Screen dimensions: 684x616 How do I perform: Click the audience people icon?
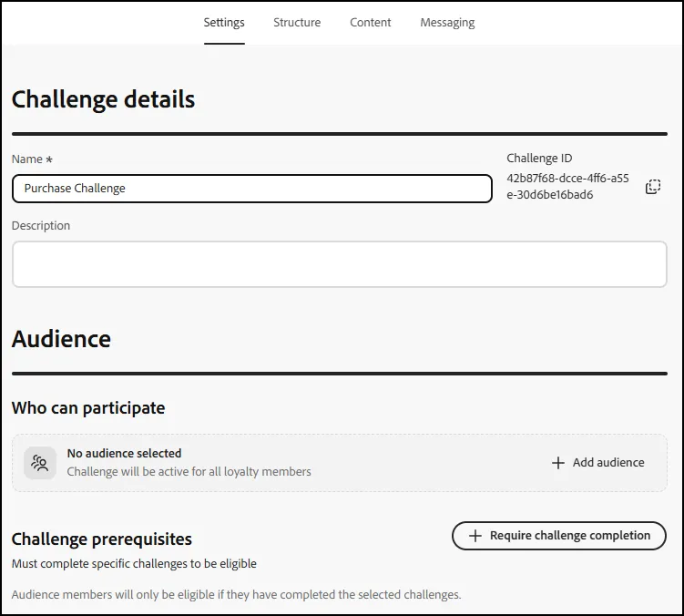(40, 463)
